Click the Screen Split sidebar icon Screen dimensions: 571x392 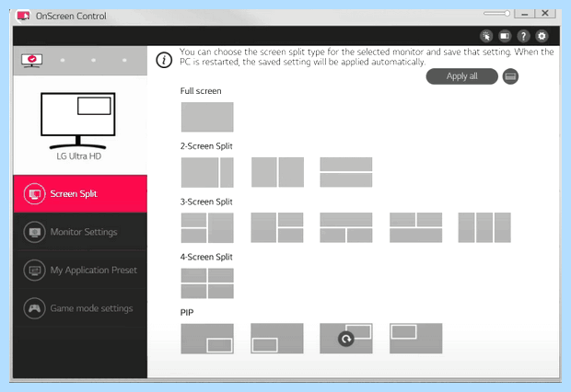[x=35, y=193]
